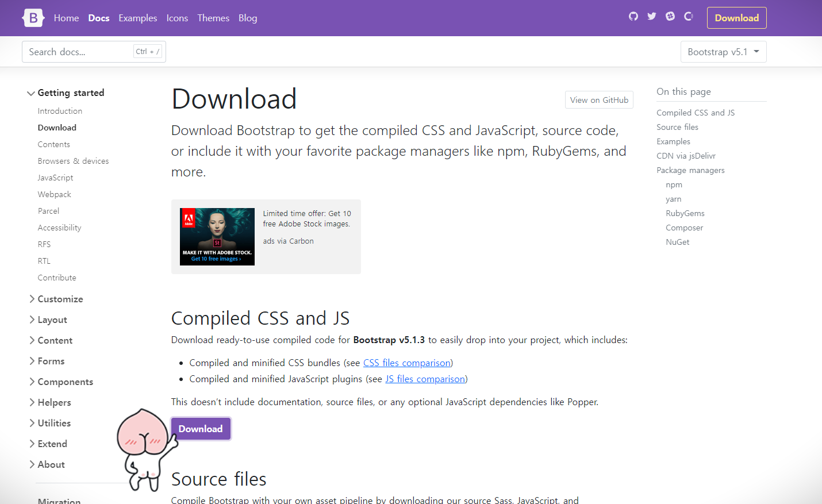Image resolution: width=822 pixels, height=504 pixels.
Task: Expand the Helpers section
Action: (x=51, y=402)
